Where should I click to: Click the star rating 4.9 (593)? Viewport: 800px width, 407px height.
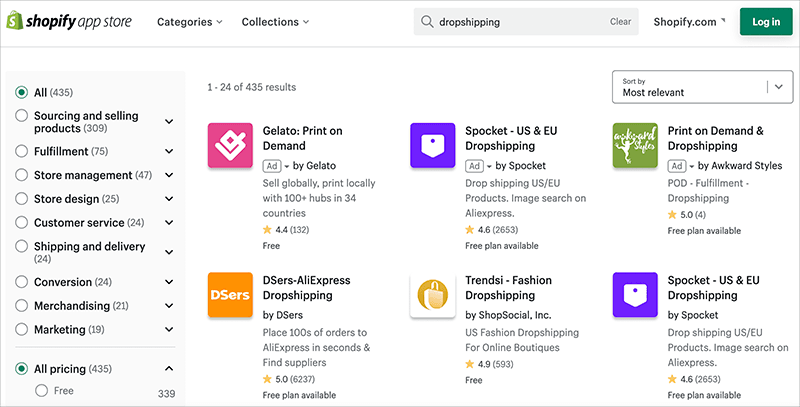click(x=489, y=364)
